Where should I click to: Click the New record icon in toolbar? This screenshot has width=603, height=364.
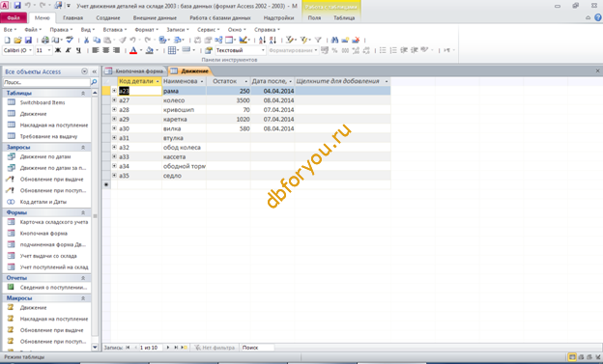click(345, 40)
